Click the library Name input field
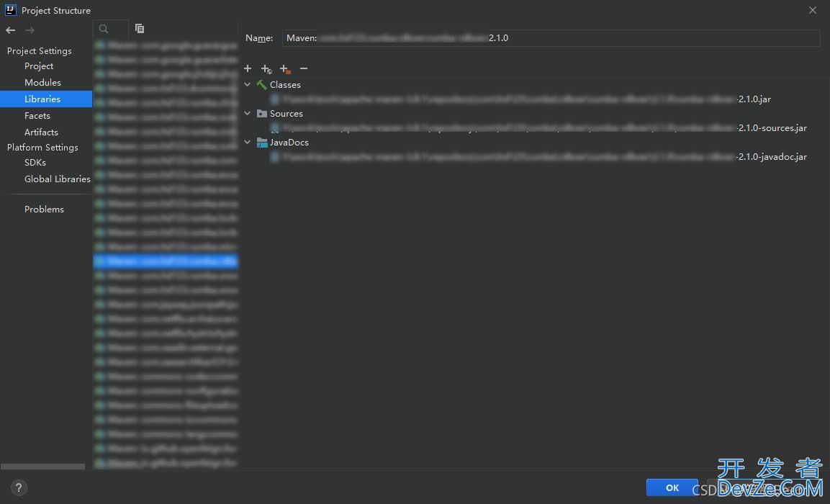 (x=551, y=38)
